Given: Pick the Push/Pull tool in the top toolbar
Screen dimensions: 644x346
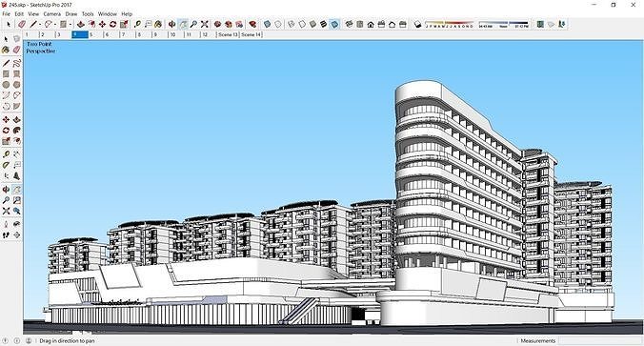Looking at the screenshot, I should [x=81, y=24].
